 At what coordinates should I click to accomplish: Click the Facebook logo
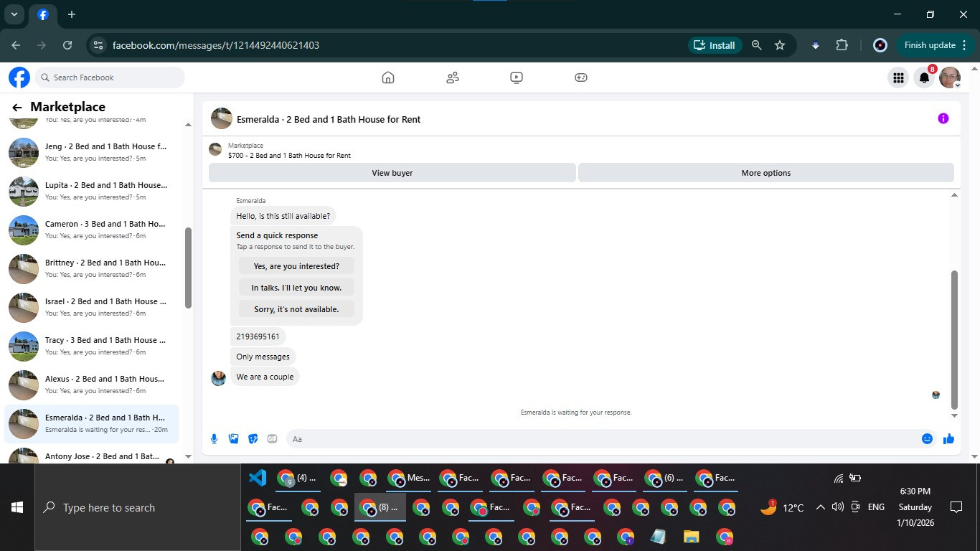coord(19,77)
